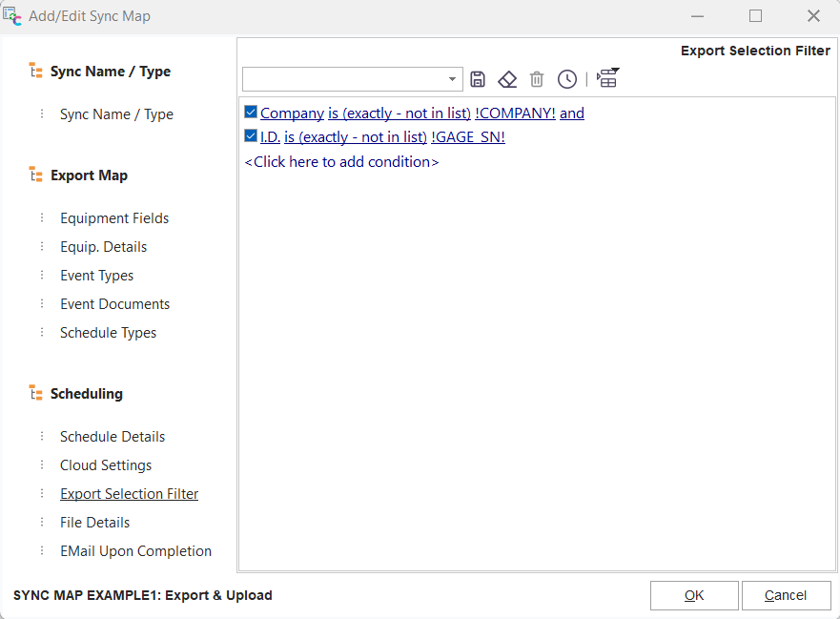Screen dimensions: 840x619
Task: Edit the !GAGE_SN! value link
Action: (x=468, y=137)
